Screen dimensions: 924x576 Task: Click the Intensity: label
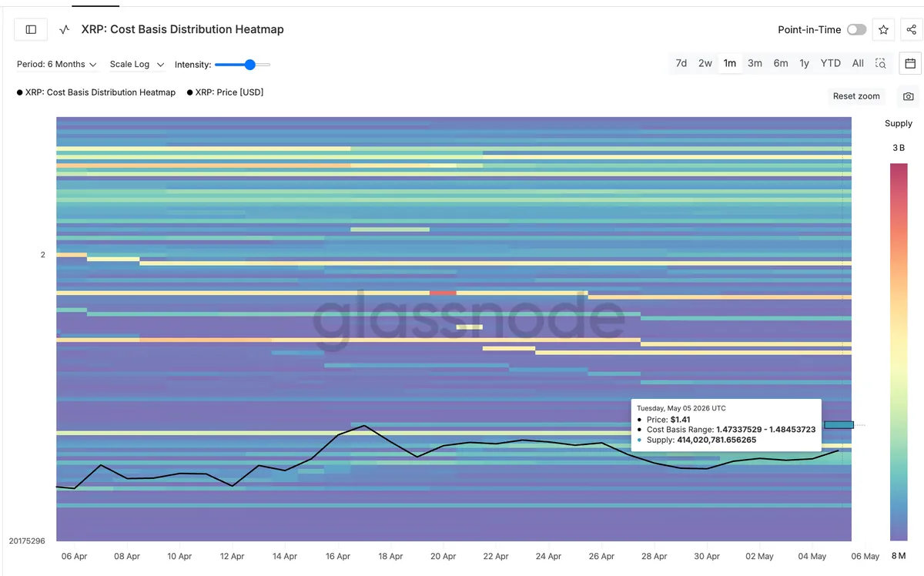pos(192,65)
